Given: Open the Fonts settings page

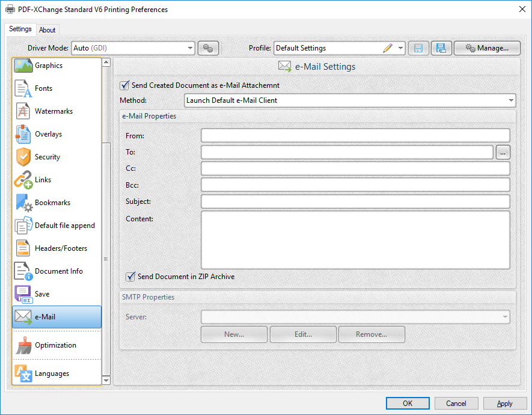Looking at the screenshot, I should coord(57,88).
